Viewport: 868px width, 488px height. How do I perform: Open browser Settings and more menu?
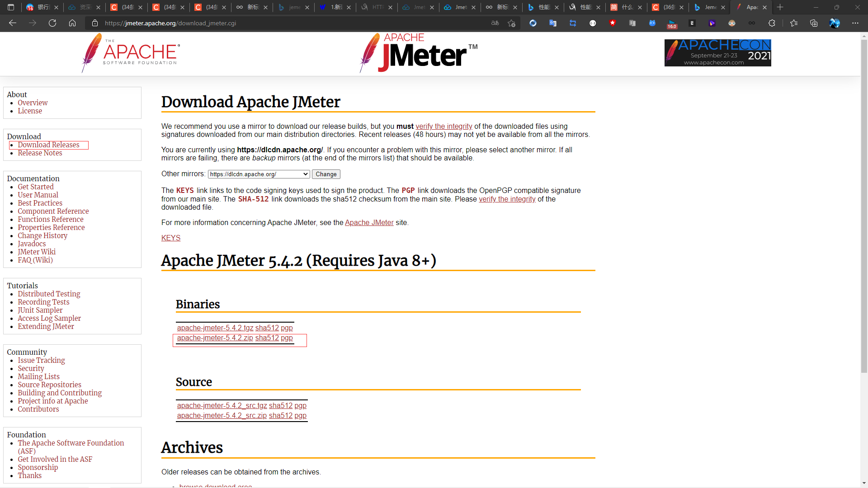coord(855,23)
